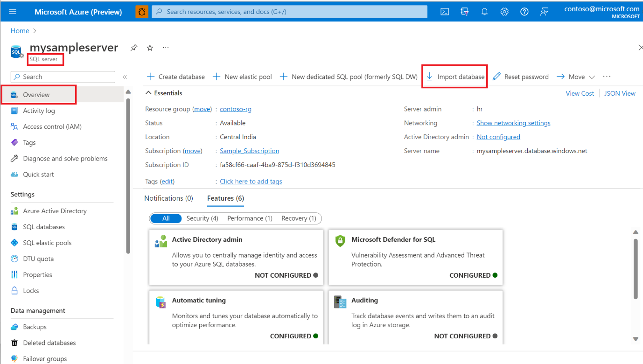Open the portal hamburger menu
643x364 pixels.
click(x=13, y=12)
